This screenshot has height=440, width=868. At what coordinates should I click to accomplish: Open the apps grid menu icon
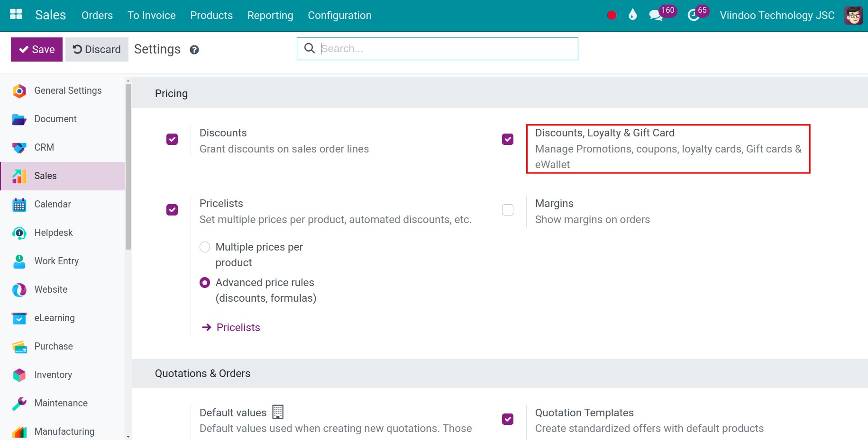tap(16, 14)
